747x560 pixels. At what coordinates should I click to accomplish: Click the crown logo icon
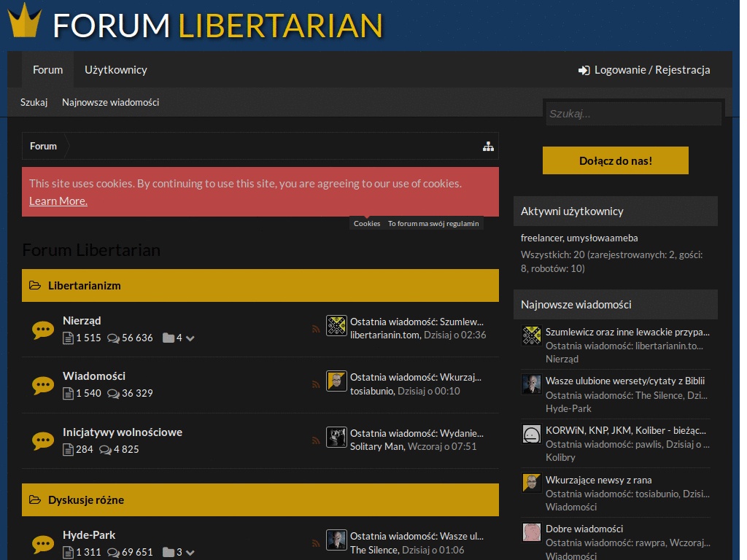click(25, 20)
